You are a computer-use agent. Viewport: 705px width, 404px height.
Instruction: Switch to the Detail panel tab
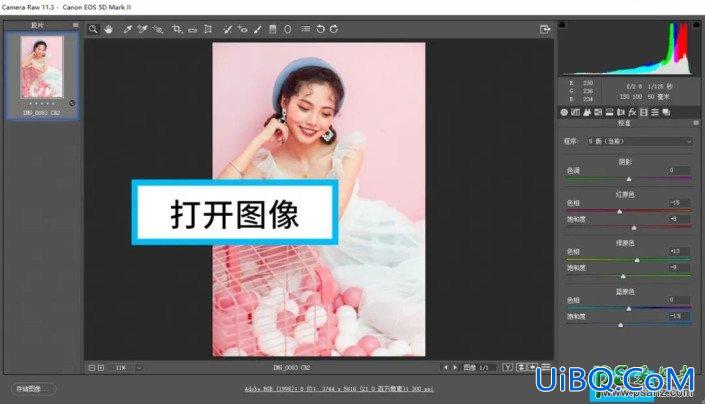(x=587, y=112)
